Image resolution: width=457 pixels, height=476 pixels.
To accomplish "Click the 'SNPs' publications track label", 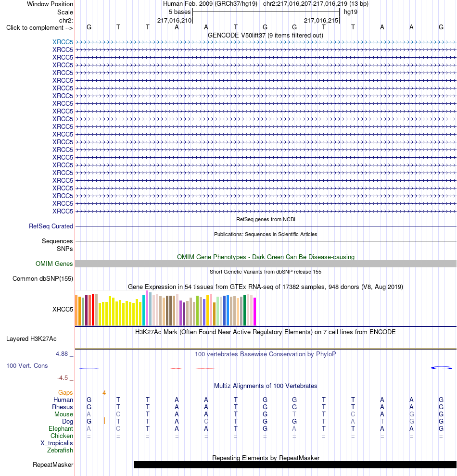I will tap(64, 249).
